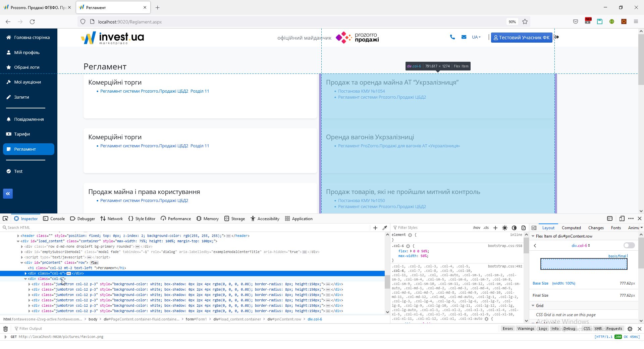Click the green circle extension icon in toolbar
The width and height of the screenshot is (644, 349).
[x=612, y=22]
